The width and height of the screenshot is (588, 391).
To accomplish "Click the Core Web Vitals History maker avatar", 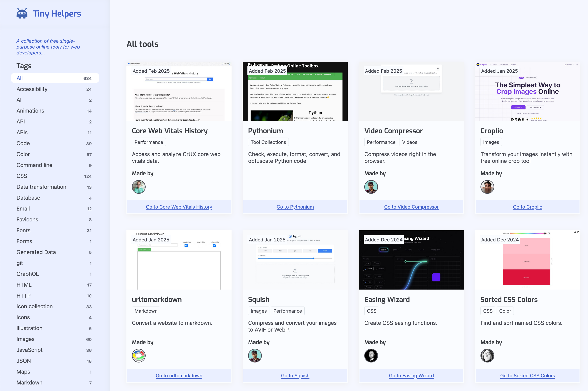I will point(139,187).
